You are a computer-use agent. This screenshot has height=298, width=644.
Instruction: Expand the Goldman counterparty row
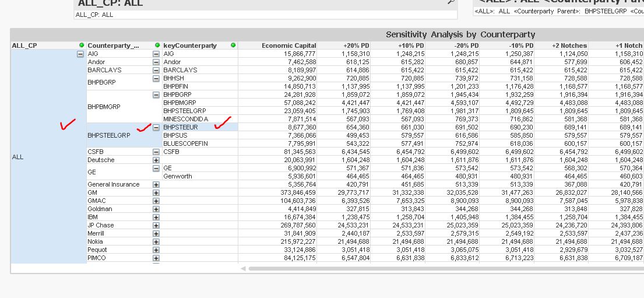pos(156,209)
